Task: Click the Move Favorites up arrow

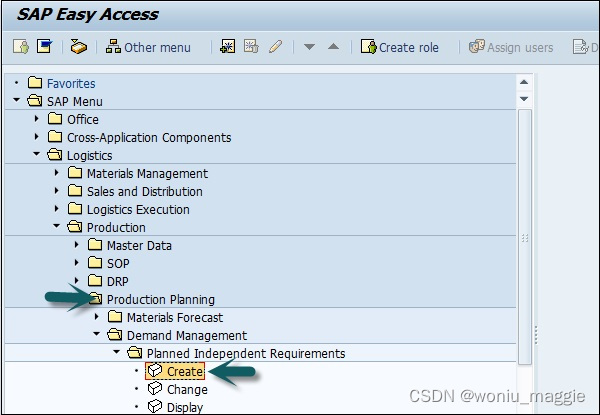Action: tap(333, 47)
